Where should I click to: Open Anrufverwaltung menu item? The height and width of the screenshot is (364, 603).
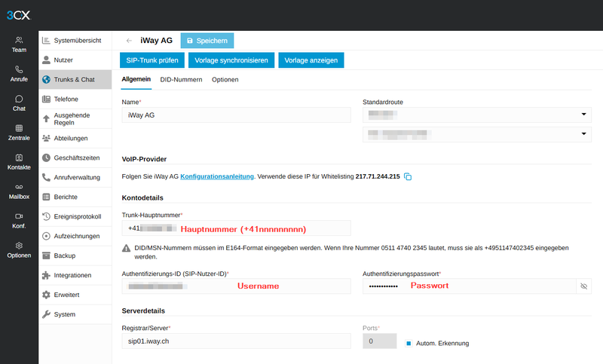point(75,178)
